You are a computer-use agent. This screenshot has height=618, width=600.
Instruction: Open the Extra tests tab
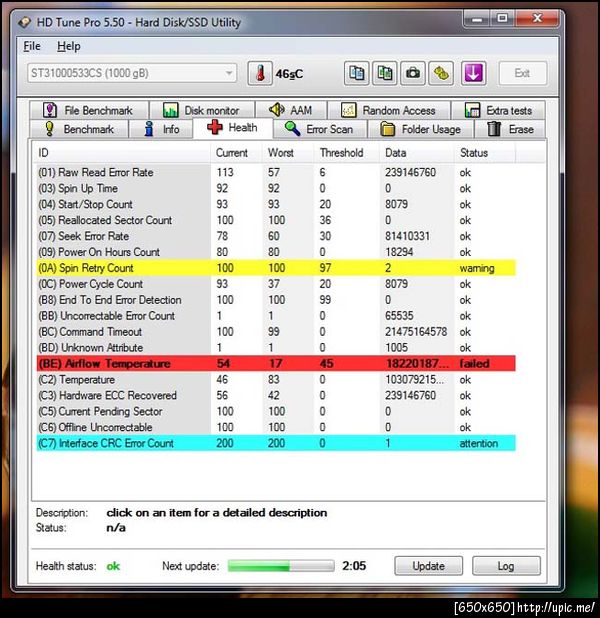click(499, 110)
